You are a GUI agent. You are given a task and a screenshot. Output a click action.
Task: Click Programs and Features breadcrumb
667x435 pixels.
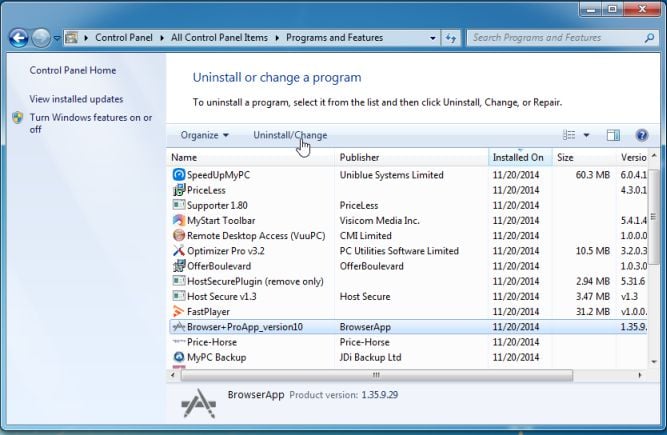[334, 38]
